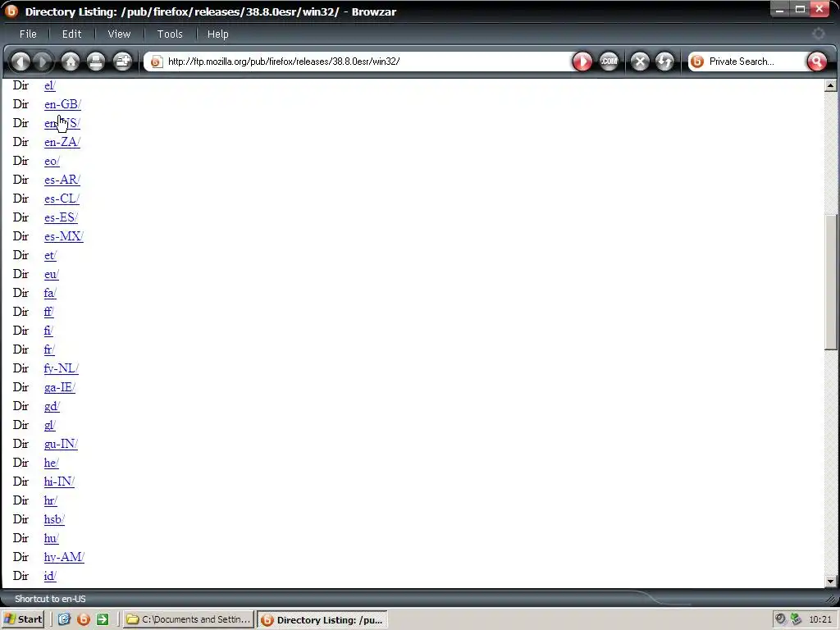Switch to C:\Documents and Settings taskbar window

point(188,619)
